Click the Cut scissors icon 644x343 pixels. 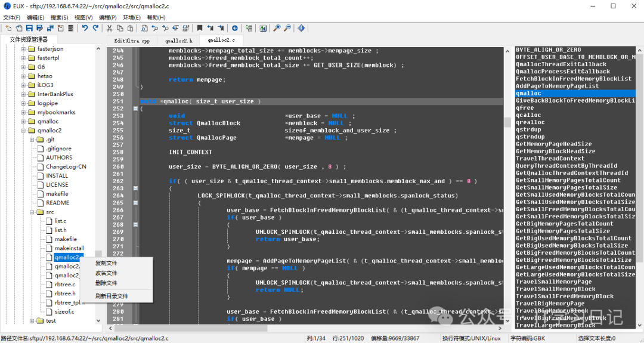(x=110, y=28)
